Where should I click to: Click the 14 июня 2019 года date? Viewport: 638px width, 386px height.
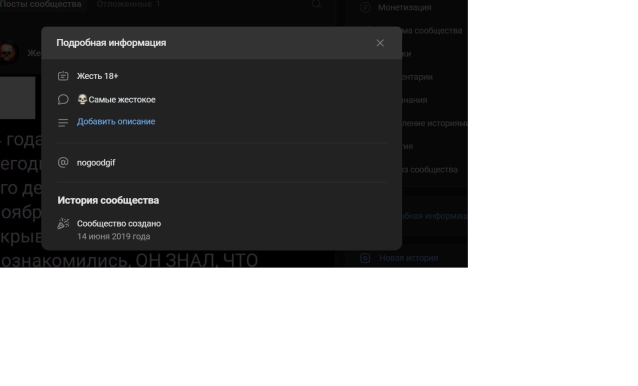tap(114, 236)
